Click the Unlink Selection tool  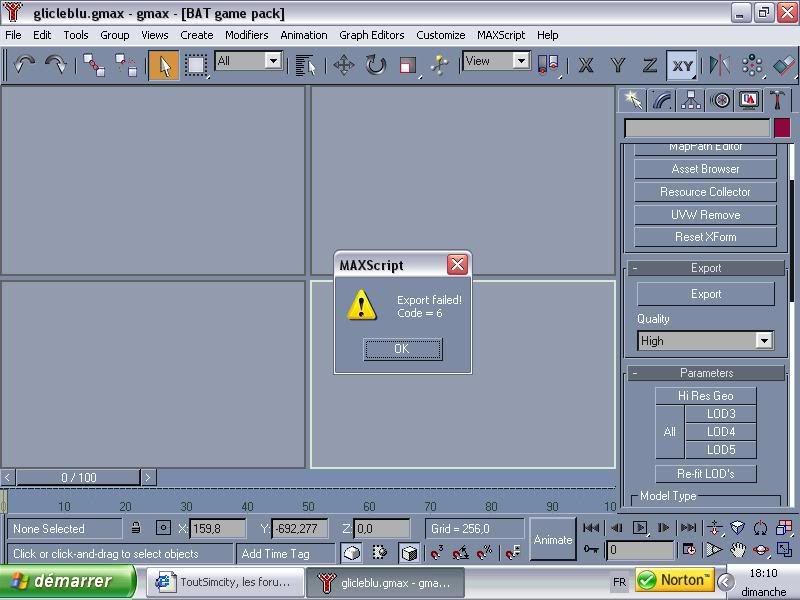point(126,65)
